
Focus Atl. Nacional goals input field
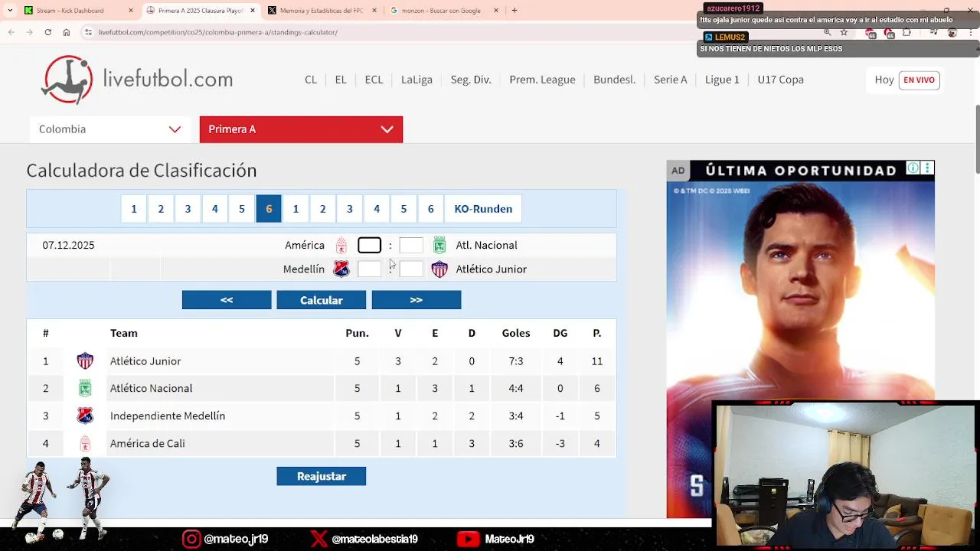pyautogui.click(x=411, y=245)
